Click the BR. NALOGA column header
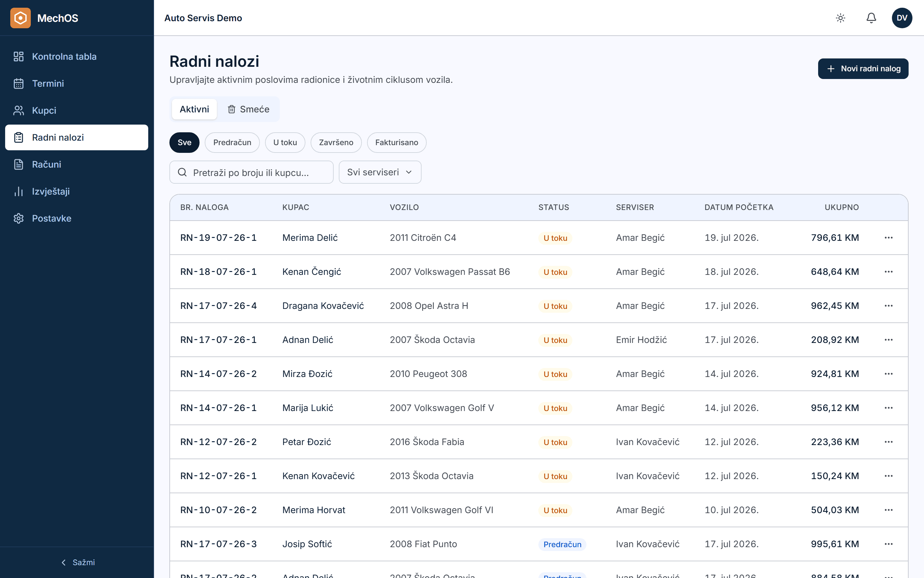This screenshot has height=578, width=924. pyautogui.click(x=204, y=207)
